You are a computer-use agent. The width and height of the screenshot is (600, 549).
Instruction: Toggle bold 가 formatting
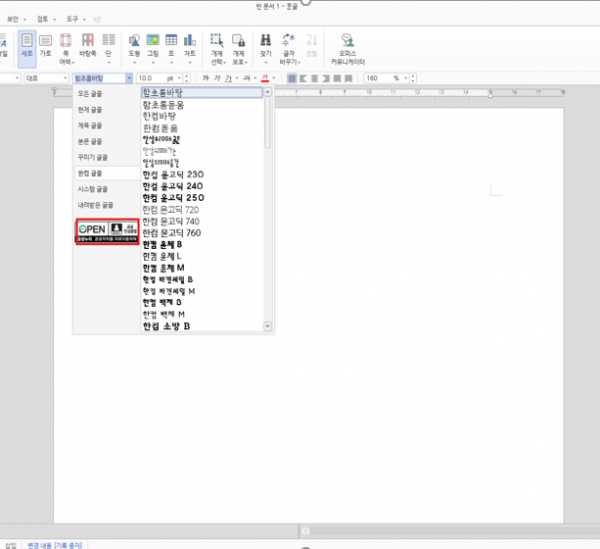205,78
